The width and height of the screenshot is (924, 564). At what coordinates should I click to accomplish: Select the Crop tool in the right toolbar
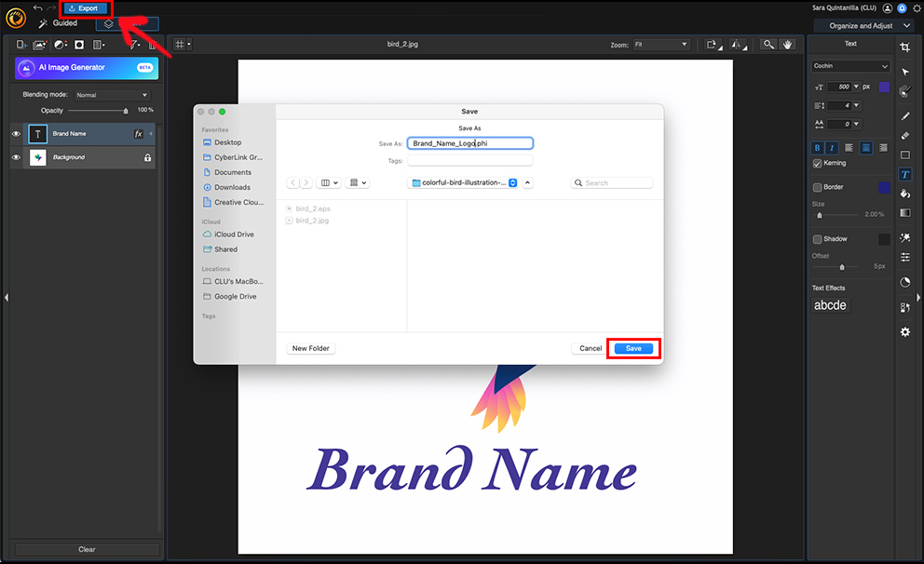[x=904, y=47]
